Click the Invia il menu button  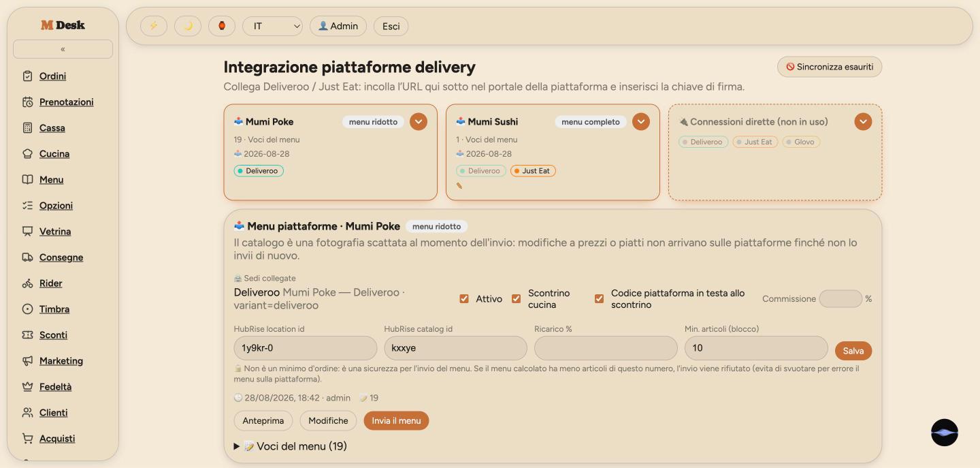(396, 421)
